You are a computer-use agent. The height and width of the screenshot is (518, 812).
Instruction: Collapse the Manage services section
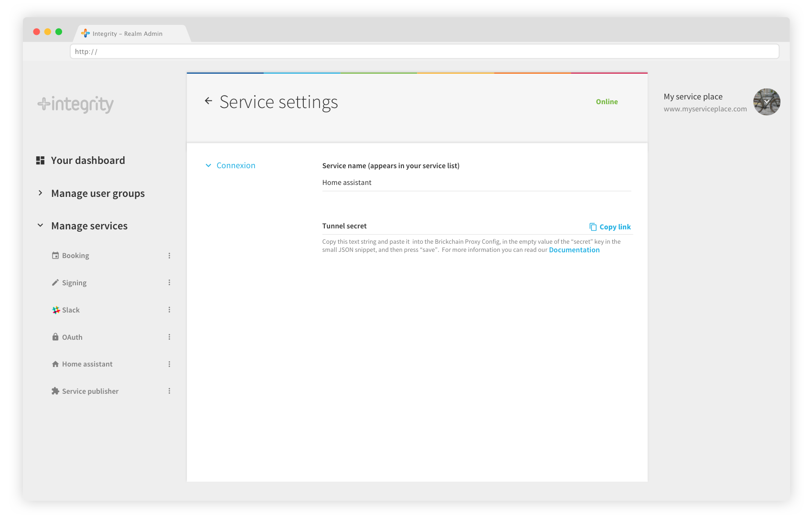click(41, 226)
